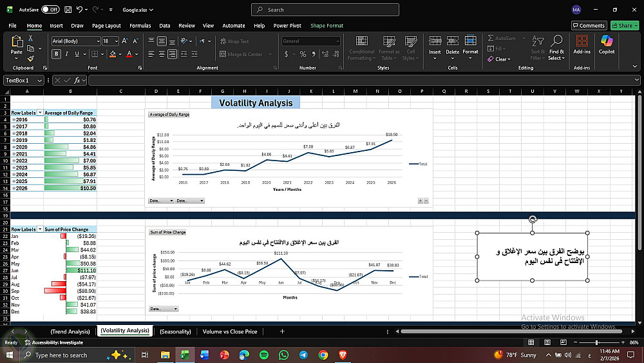Click zoom slider handle in status bar
The width and height of the screenshot is (644, 363).
(596, 342)
